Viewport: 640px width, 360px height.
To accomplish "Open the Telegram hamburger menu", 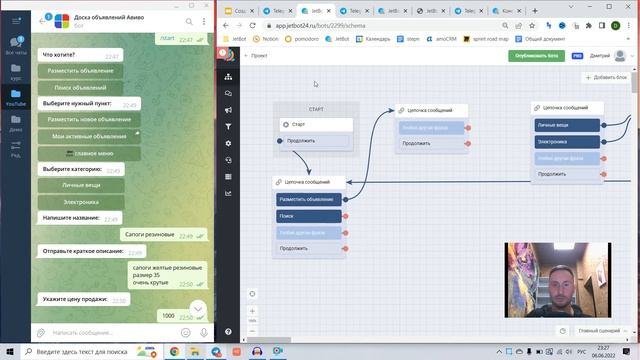I will 16,21.
